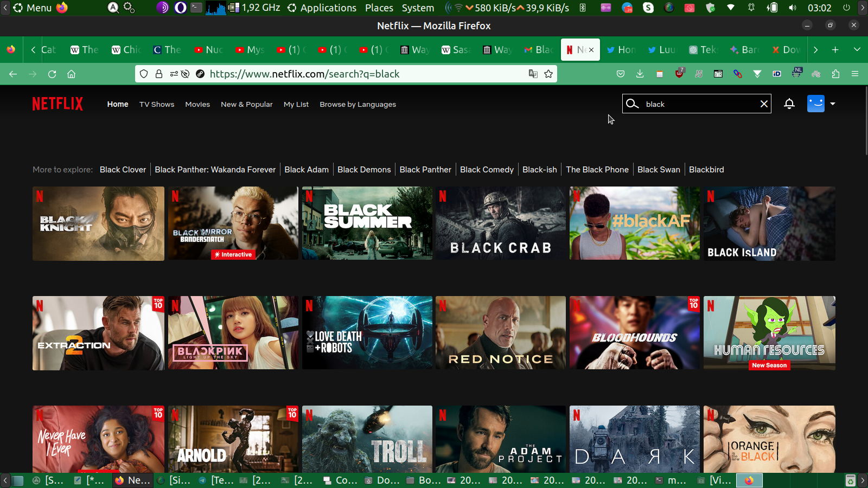The width and height of the screenshot is (868, 488).
Task: Open the site security padlock info
Action: 159,74
